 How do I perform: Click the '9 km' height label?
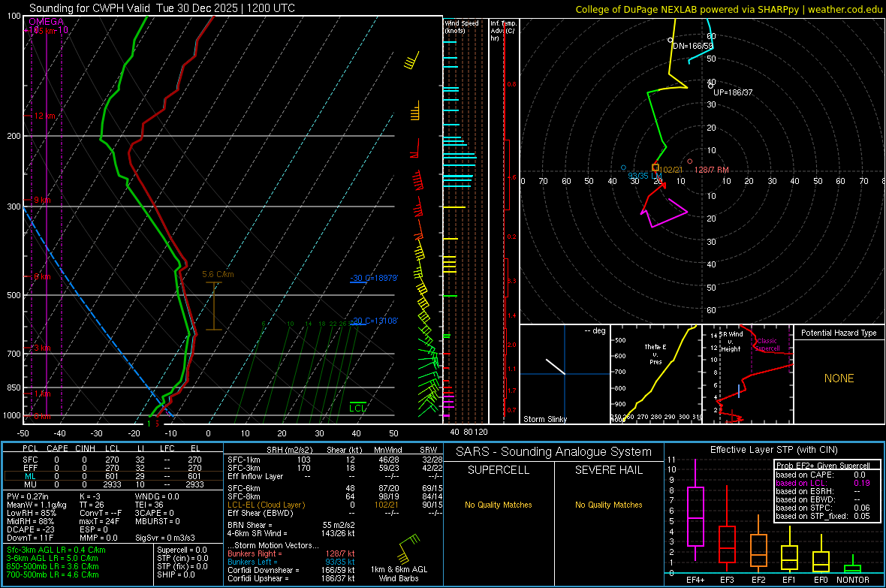pyautogui.click(x=42, y=201)
